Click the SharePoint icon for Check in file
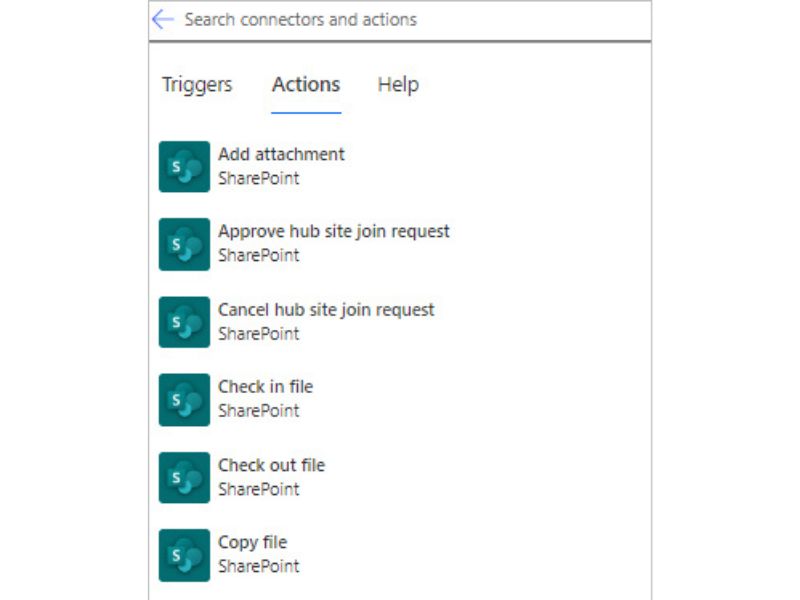800x600 pixels. click(184, 400)
